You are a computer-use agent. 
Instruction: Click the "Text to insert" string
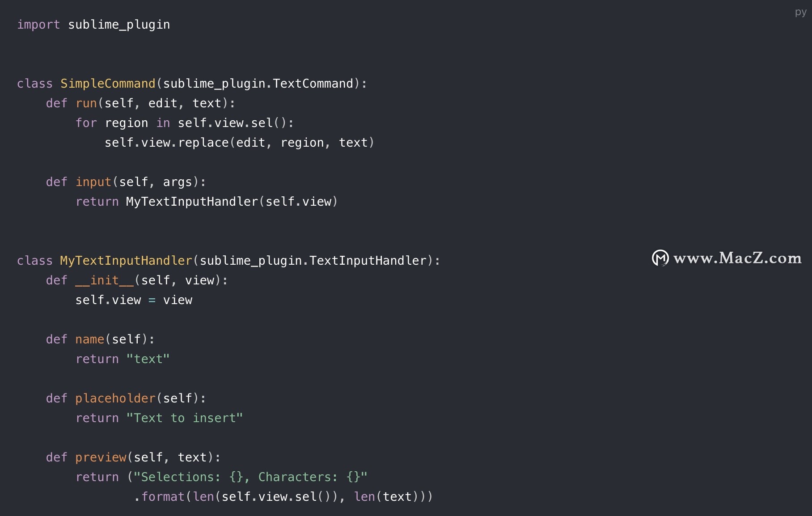(x=184, y=418)
